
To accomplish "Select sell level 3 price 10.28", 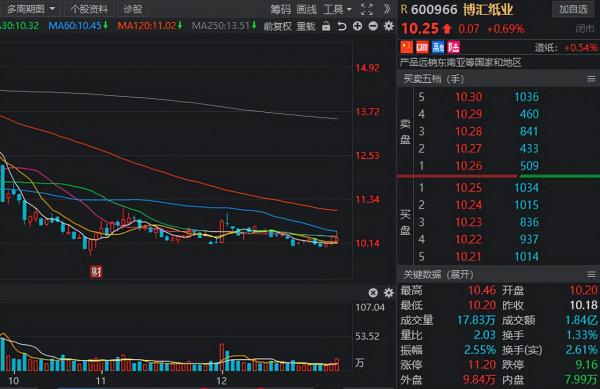I will click(469, 131).
